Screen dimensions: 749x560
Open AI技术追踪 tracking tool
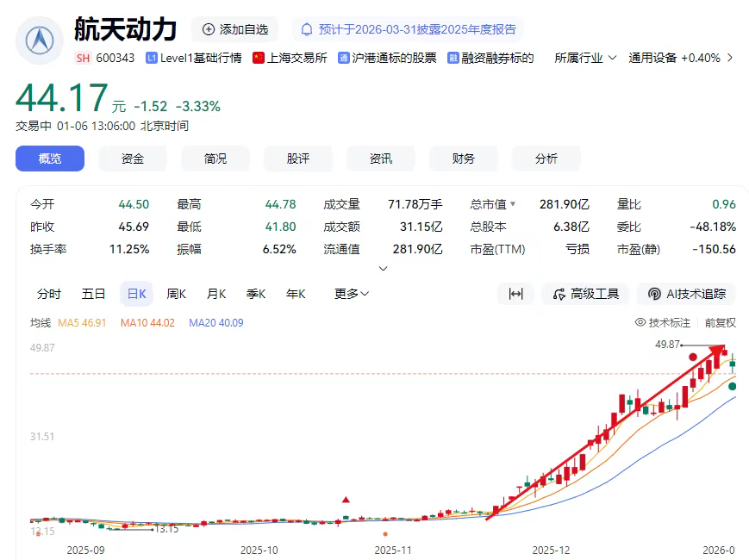tap(687, 294)
